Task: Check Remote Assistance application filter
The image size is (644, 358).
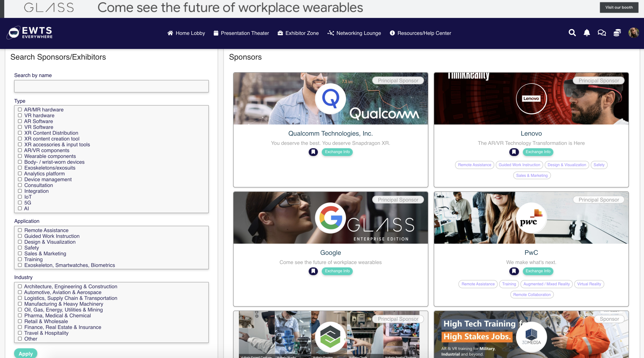Action: tap(20, 230)
